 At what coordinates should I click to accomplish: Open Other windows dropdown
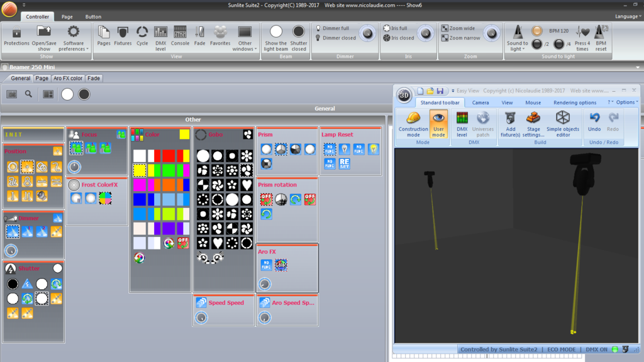tap(245, 38)
